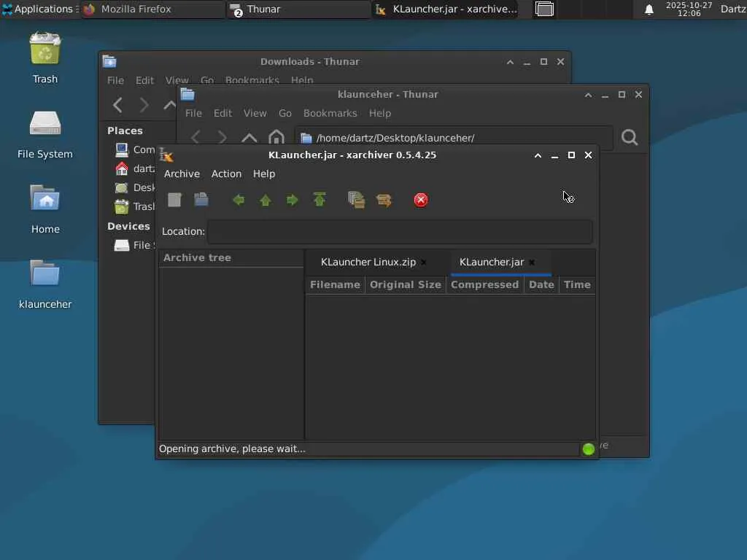The width and height of the screenshot is (747, 560).
Task: Sort by the Filename column header
Action: [335, 285]
